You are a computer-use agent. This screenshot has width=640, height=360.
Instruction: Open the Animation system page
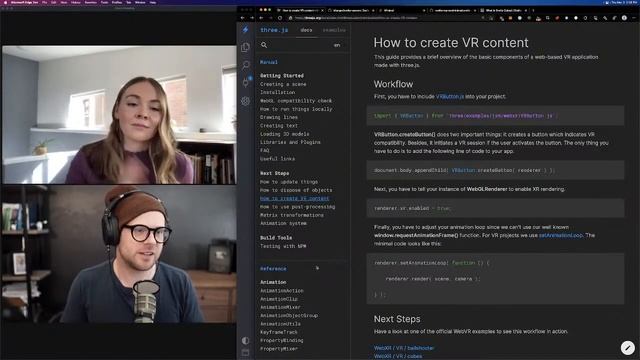click(x=283, y=223)
